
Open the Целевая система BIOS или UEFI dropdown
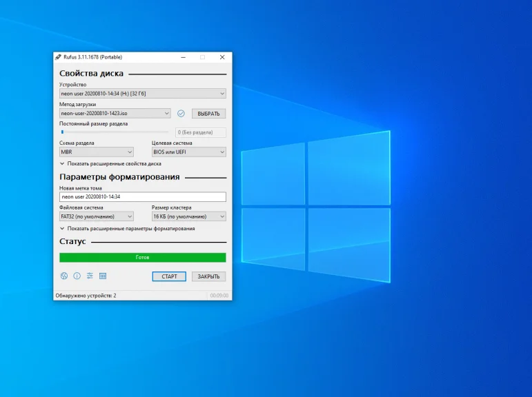[188, 152]
